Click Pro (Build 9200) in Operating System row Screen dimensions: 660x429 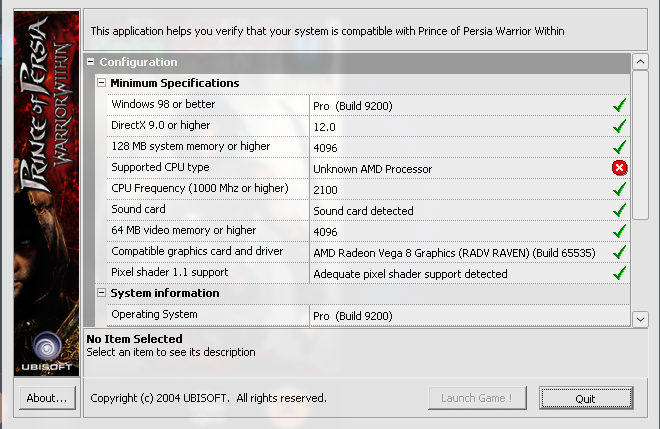click(x=353, y=316)
